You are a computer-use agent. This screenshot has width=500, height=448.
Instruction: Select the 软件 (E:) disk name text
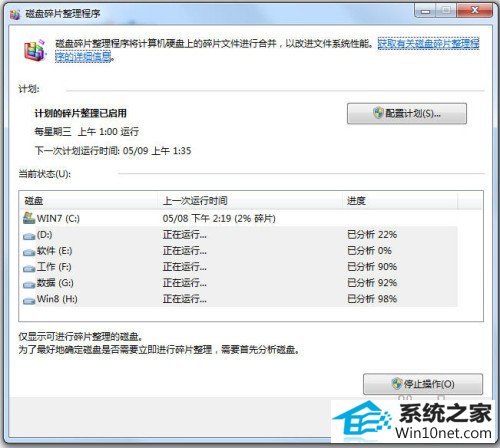tap(54, 251)
